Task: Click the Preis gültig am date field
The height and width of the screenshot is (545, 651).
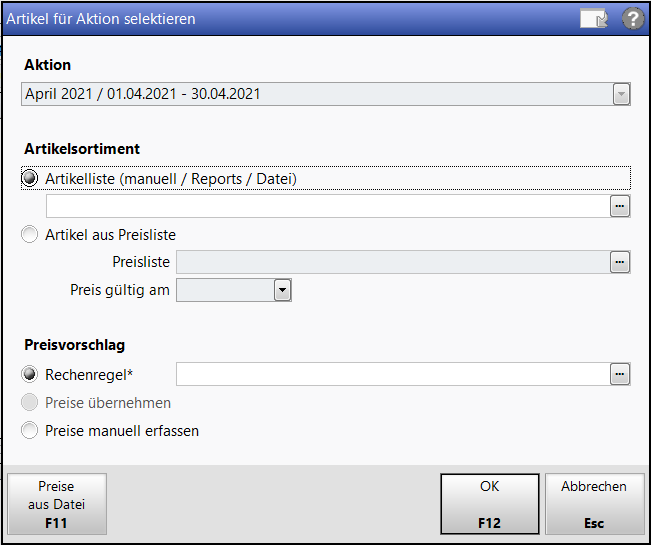Action: tap(225, 290)
